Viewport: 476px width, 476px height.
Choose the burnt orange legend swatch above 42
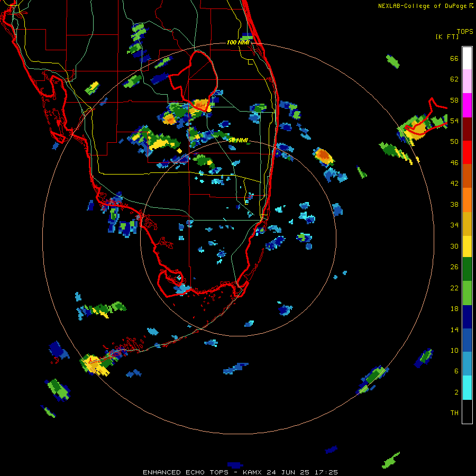[x=467, y=176]
